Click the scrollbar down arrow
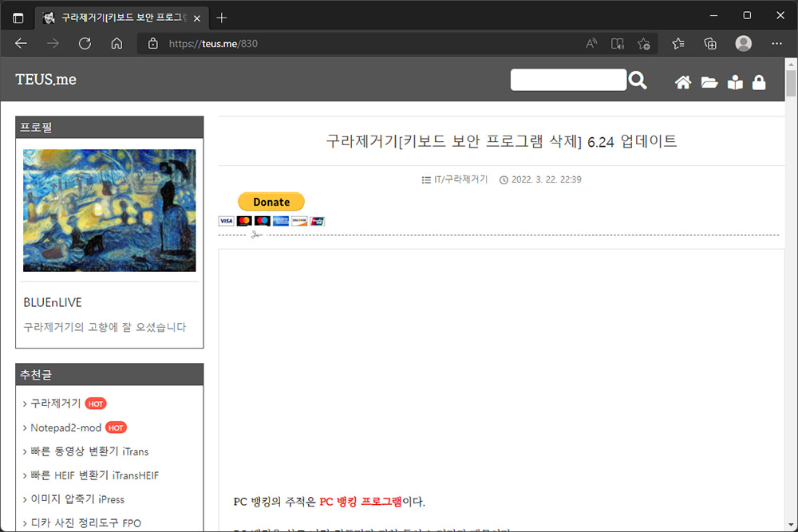 click(x=790, y=525)
